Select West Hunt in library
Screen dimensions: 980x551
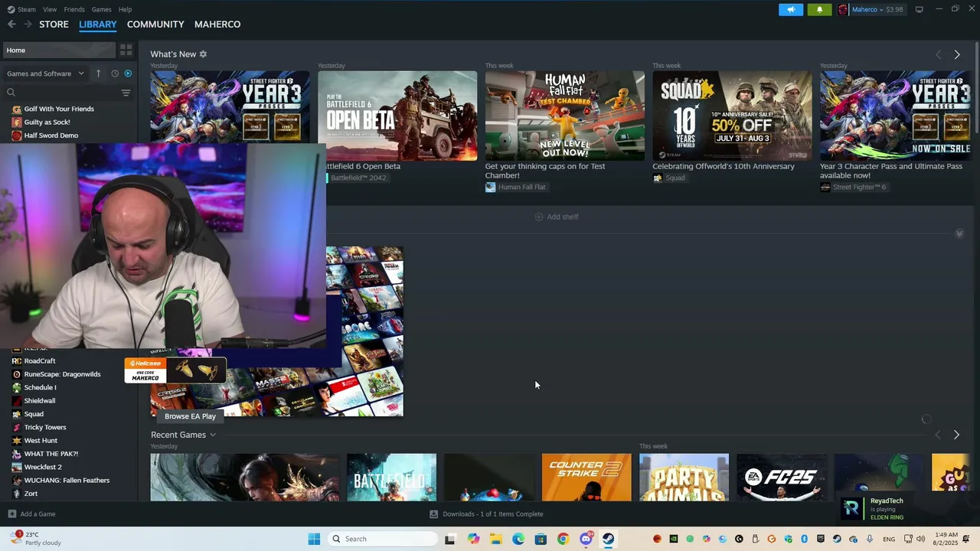pyautogui.click(x=41, y=441)
